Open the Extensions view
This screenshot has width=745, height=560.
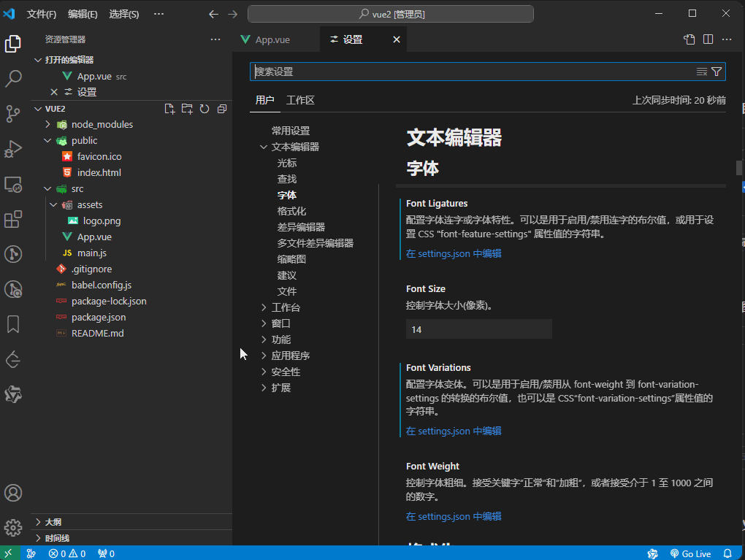pos(13,219)
